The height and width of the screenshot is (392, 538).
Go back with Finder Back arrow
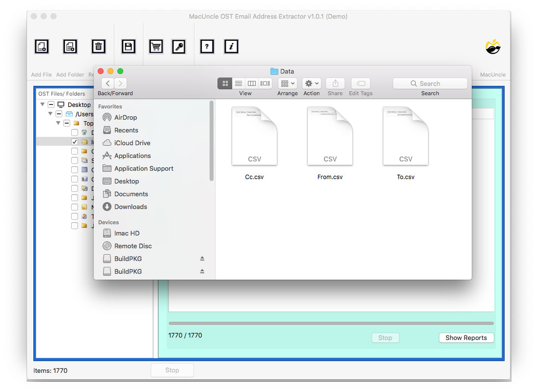point(108,83)
